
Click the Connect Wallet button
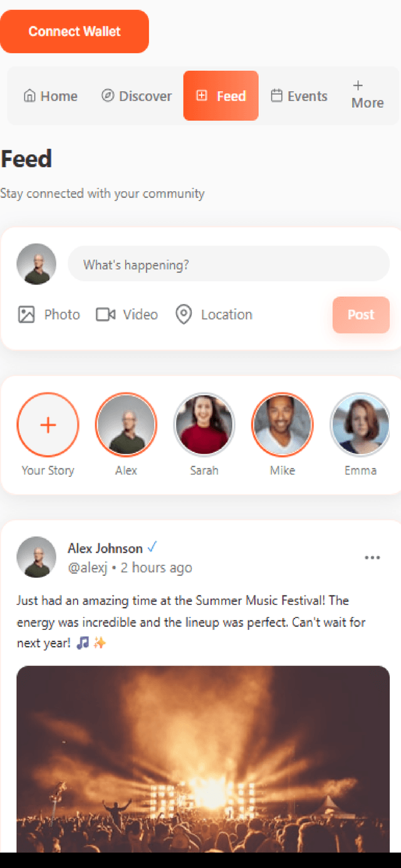[75, 31]
